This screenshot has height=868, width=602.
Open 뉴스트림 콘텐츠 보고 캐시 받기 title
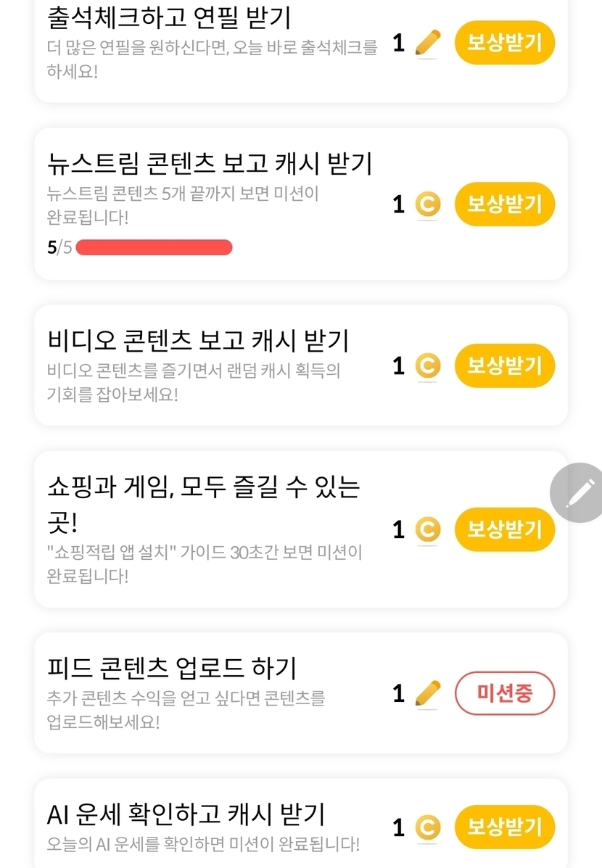pos(210,163)
